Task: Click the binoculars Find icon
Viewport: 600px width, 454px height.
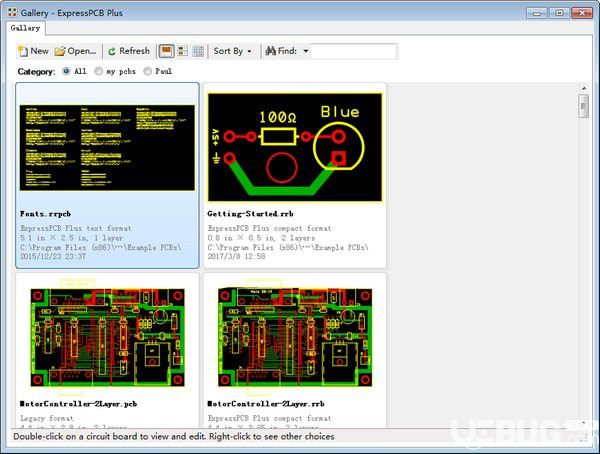Action: pos(271,51)
